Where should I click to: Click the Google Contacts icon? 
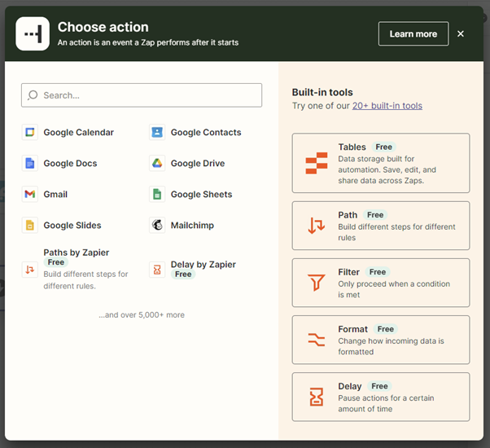(x=157, y=133)
